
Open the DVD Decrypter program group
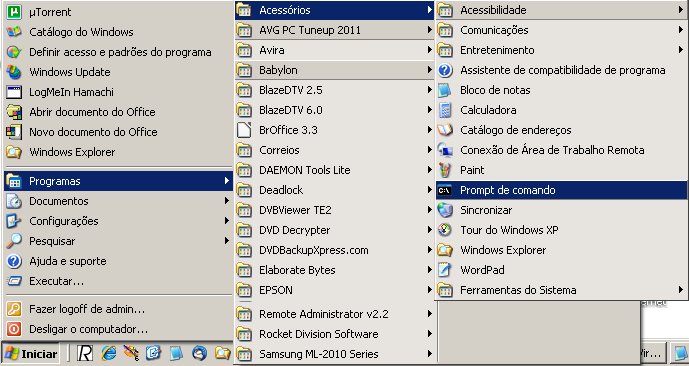pyautogui.click(x=335, y=230)
